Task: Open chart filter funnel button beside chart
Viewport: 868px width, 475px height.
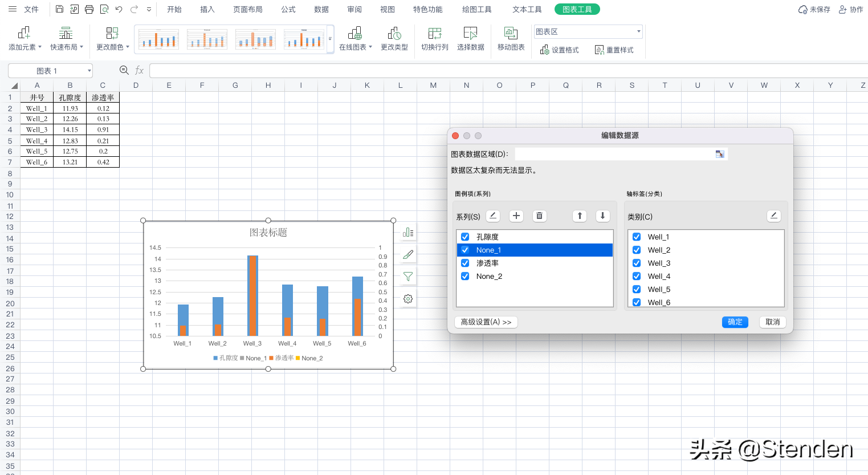Action: click(408, 277)
